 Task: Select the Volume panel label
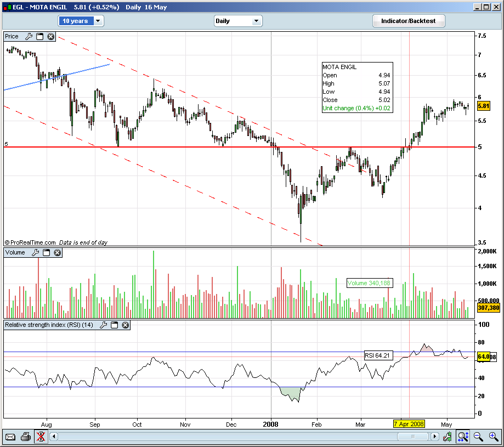pyautogui.click(x=15, y=253)
